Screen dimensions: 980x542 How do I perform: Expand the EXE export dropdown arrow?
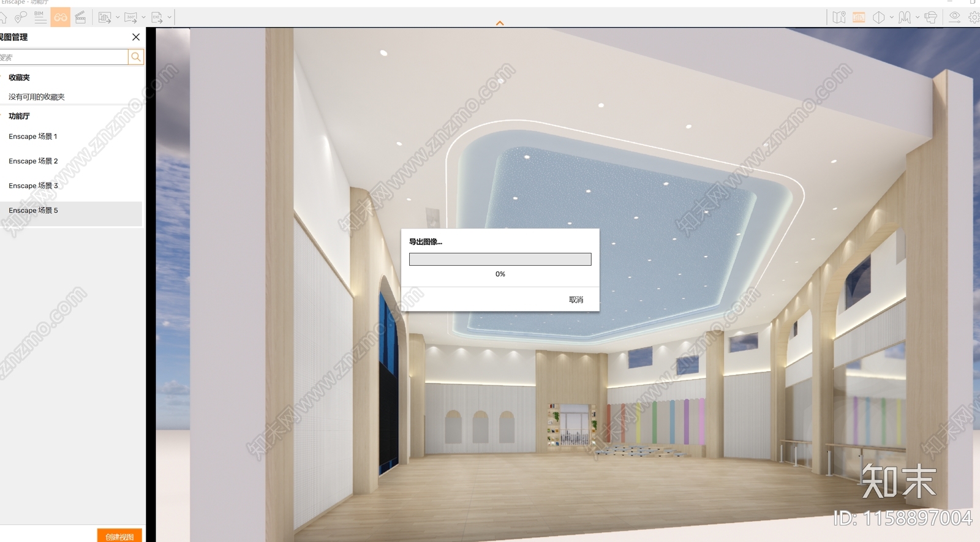(170, 18)
